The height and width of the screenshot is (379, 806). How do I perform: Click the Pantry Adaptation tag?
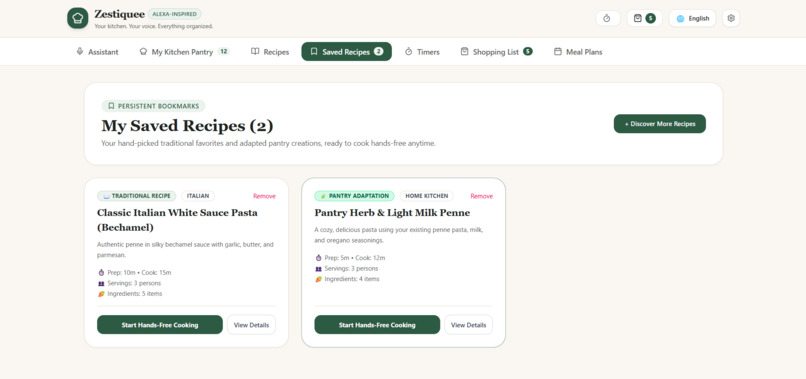tap(354, 196)
